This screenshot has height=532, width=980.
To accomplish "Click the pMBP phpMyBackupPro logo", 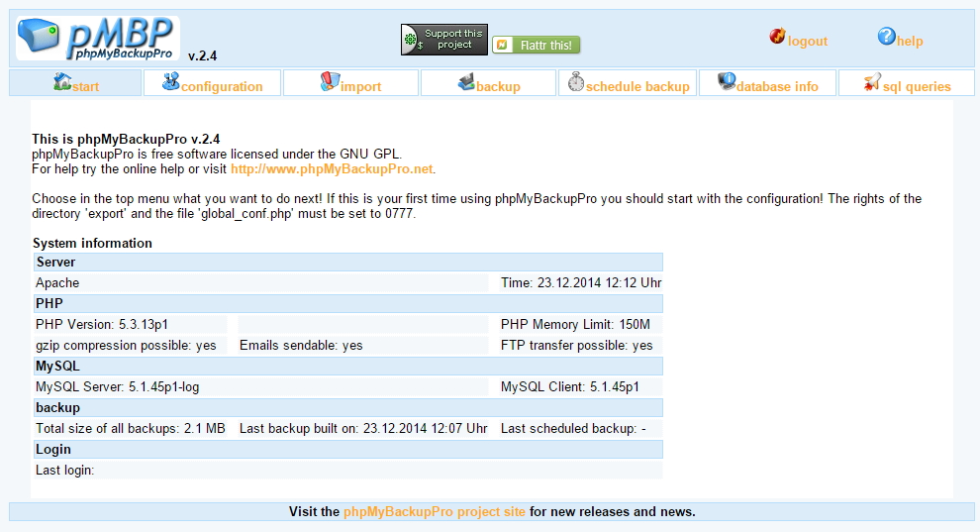I will click(x=98, y=39).
